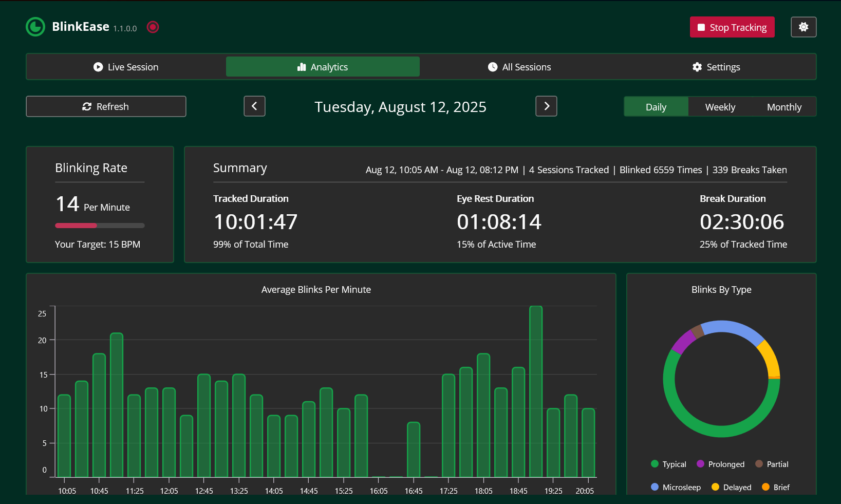This screenshot has width=841, height=504.
Task: Click the Refresh button
Action: pyautogui.click(x=106, y=106)
